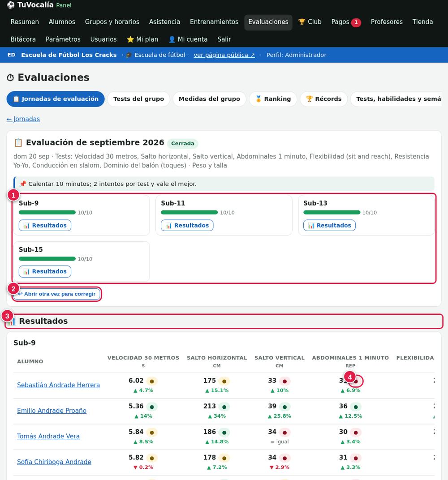Click the trophy icon on the Récords tab
The image size is (448, 480).
pos(309,99)
